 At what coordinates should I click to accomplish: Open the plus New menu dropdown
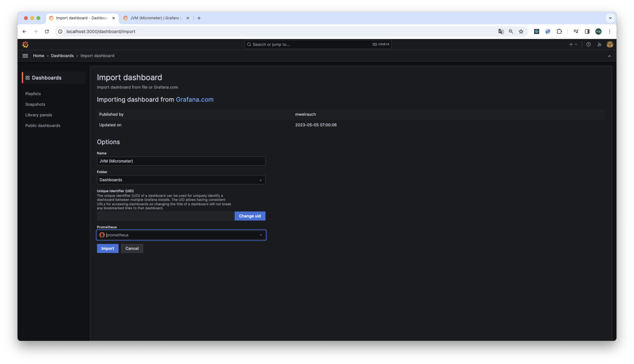click(573, 44)
